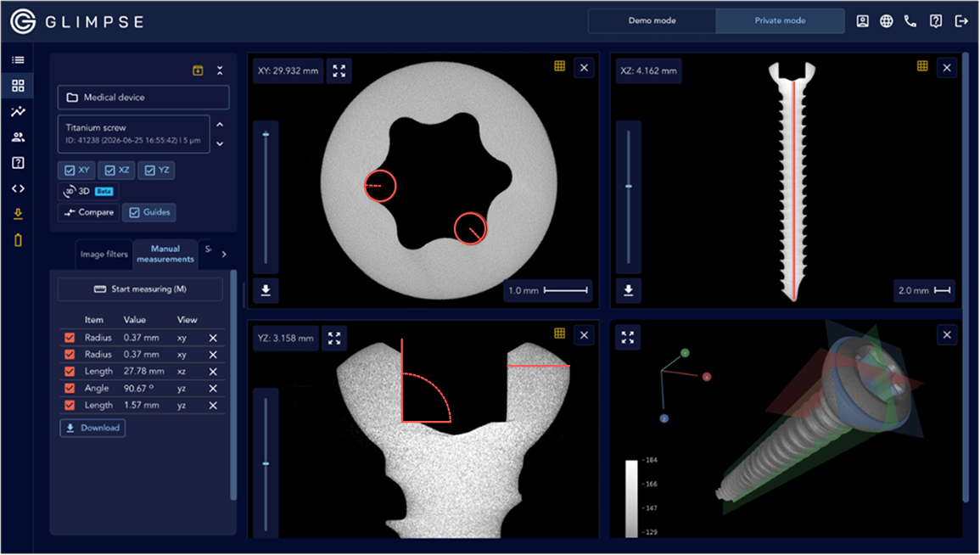Toggle the XY view checkbox
This screenshot has width=980, height=555.
coord(77,170)
